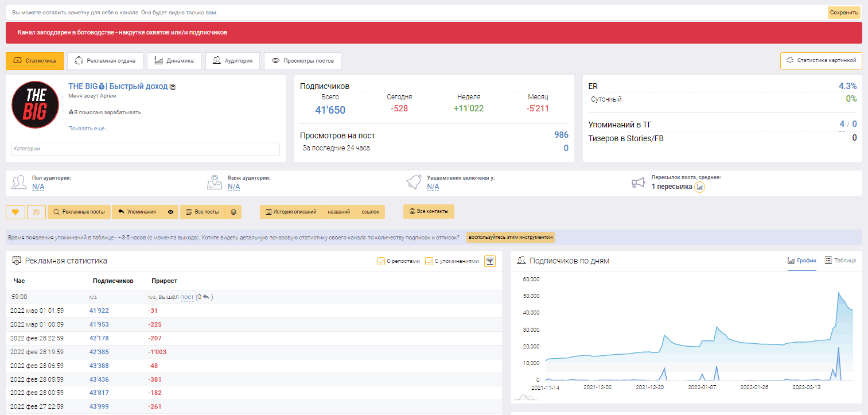Click into the personal note input field
The image size is (868, 415).
[416, 13]
